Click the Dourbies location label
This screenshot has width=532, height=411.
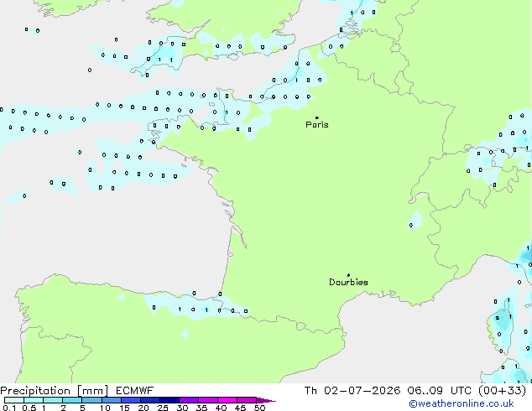[x=348, y=282]
